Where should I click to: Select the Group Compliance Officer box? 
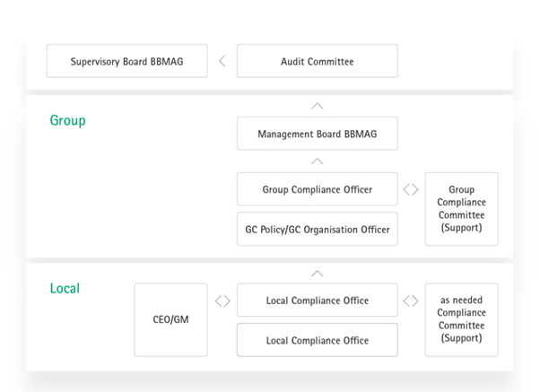click(x=318, y=189)
